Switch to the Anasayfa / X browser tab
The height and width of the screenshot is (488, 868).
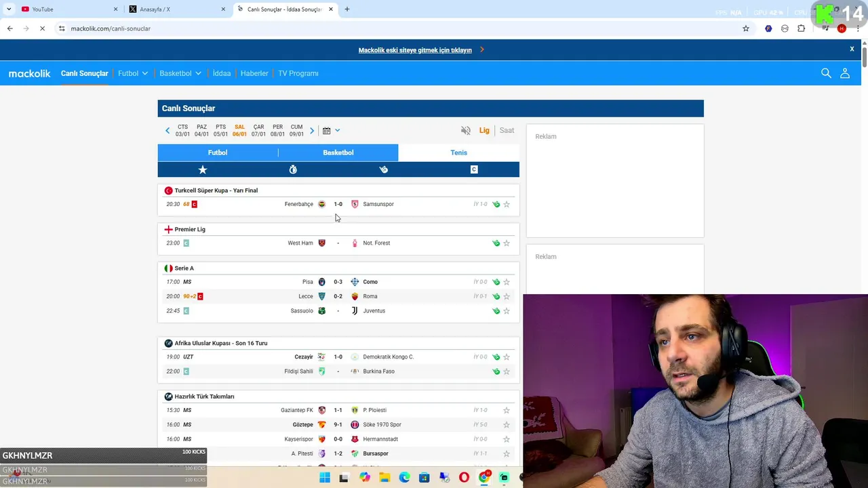click(176, 9)
